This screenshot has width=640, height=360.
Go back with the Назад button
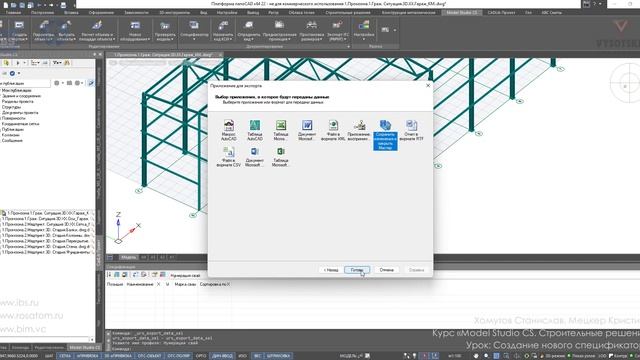tap(331, 270)
